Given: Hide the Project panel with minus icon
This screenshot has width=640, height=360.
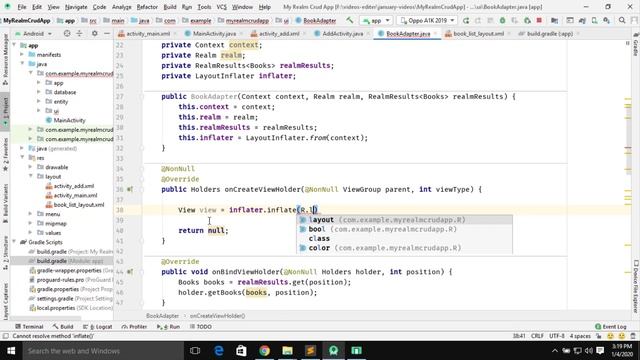Looking at the screenshot, I should tap(107, 33).
